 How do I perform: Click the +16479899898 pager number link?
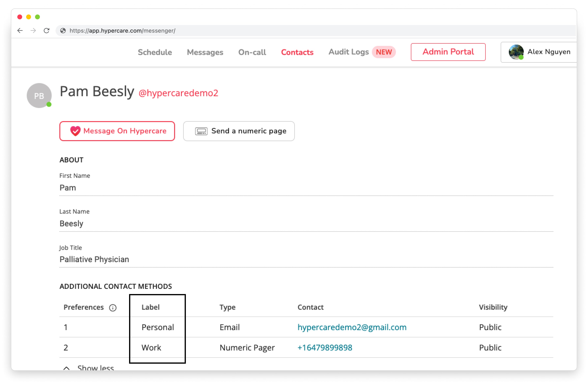[x=325, y=347]
